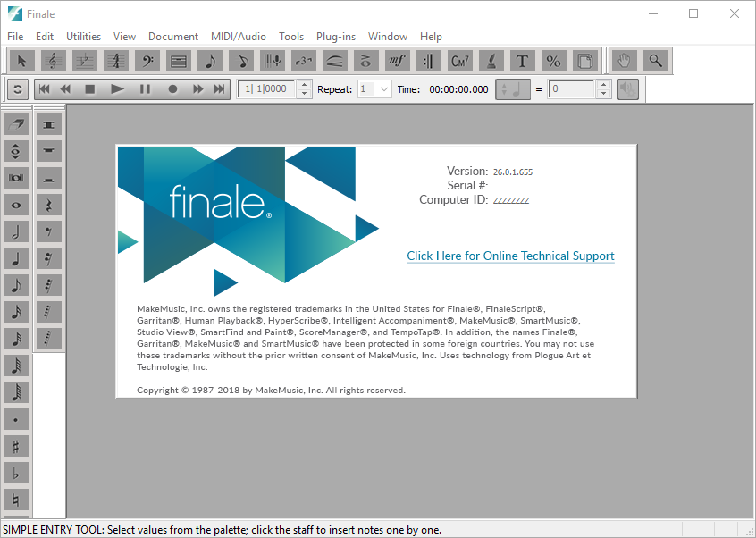Select the Selection arrow tool
Viewport: 756px width, 538px height.
click(21, 61)
